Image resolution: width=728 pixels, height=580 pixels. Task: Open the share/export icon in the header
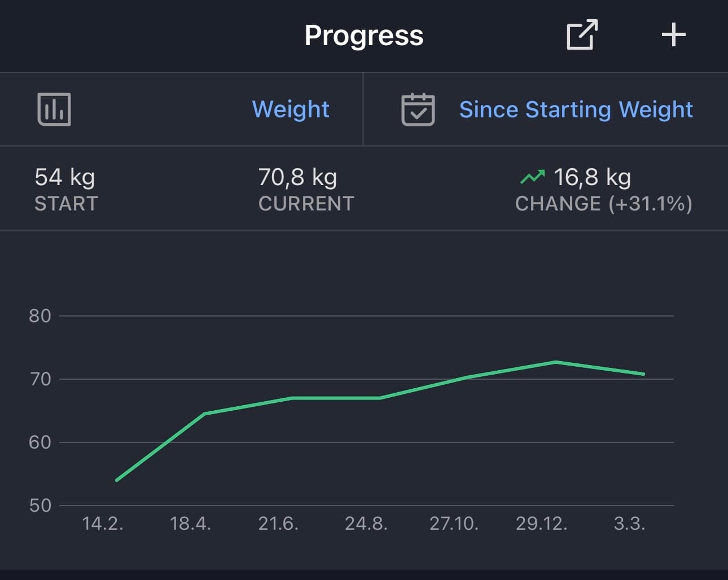tap(581, 35)
